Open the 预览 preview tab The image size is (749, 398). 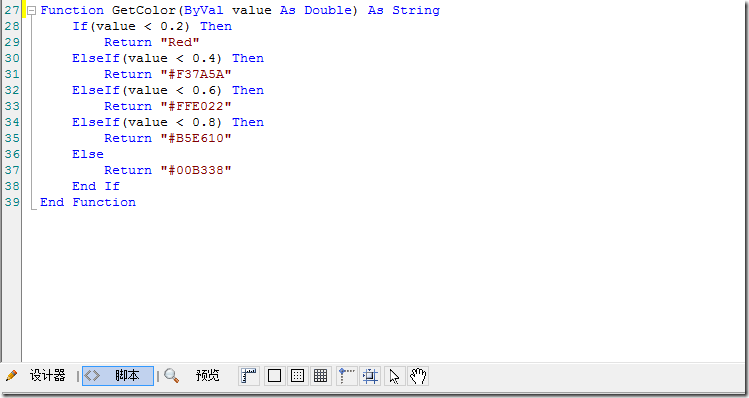(207, 376)
